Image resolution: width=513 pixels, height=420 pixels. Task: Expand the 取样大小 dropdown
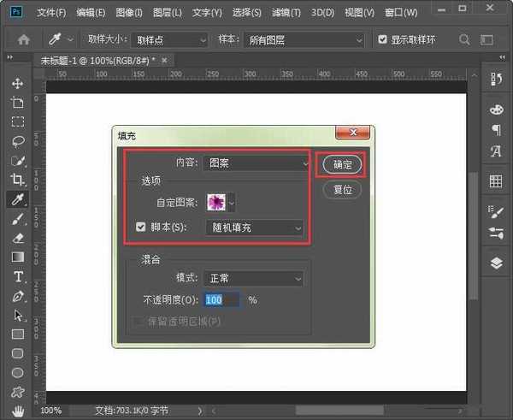coord(172,39)
